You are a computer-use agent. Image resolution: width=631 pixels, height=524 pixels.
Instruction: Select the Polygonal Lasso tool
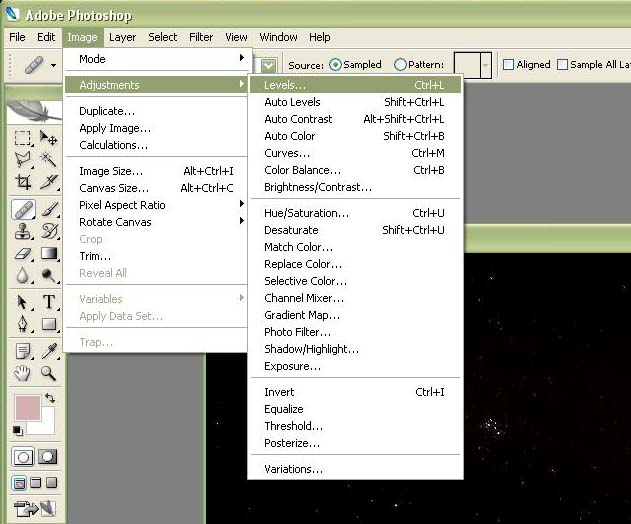coord(23,160)
